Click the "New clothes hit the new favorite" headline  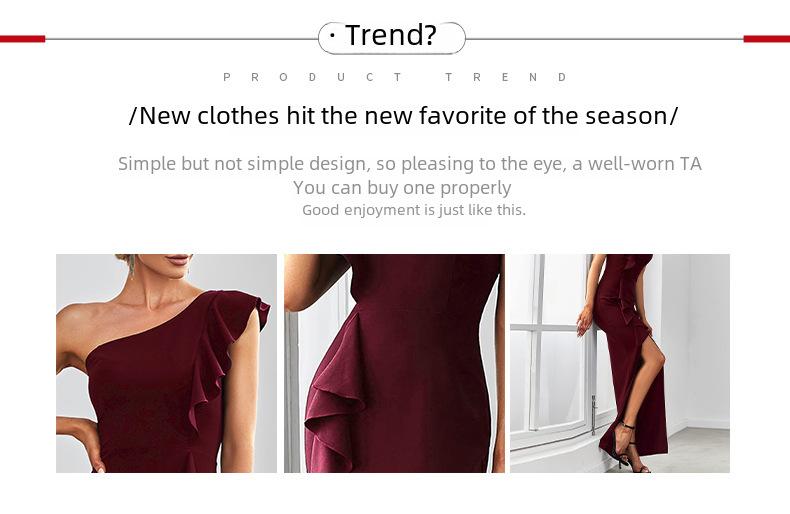coord(404,116)
